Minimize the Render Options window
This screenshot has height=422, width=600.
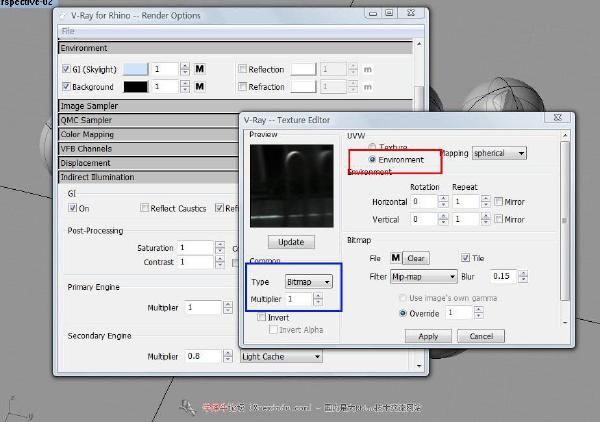[x=373, y=13]
